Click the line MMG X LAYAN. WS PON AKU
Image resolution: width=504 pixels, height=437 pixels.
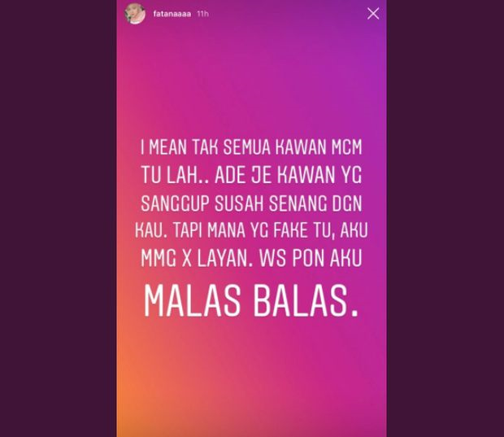tap(251, 259)
